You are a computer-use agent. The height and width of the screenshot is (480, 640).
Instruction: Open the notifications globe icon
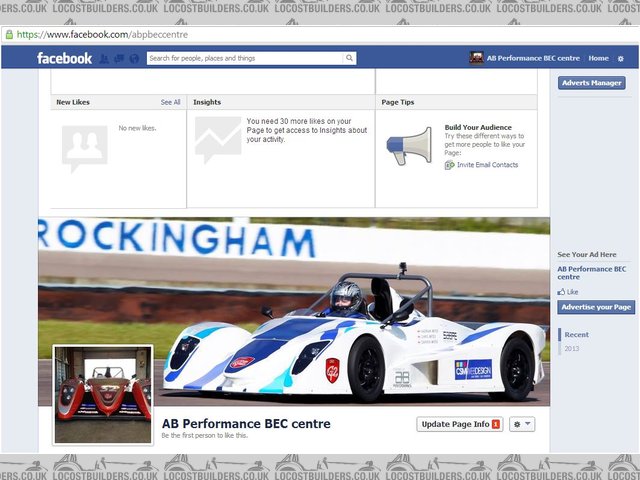134,58
